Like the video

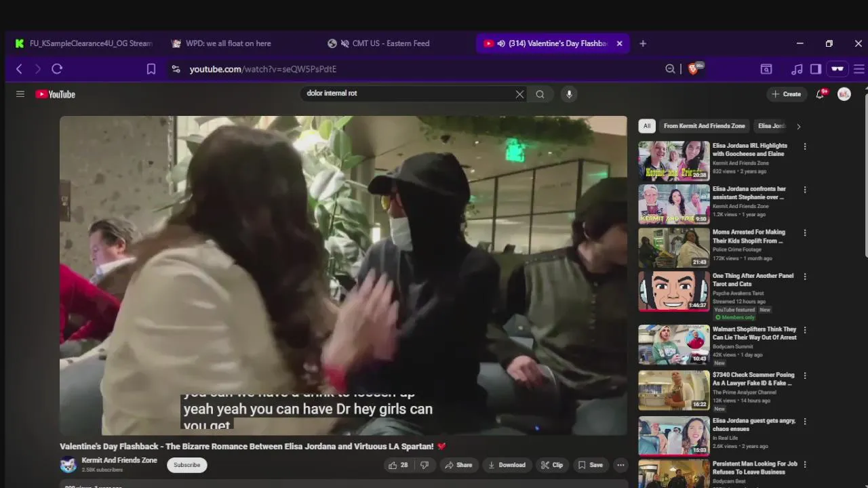[x=399, y=465]
